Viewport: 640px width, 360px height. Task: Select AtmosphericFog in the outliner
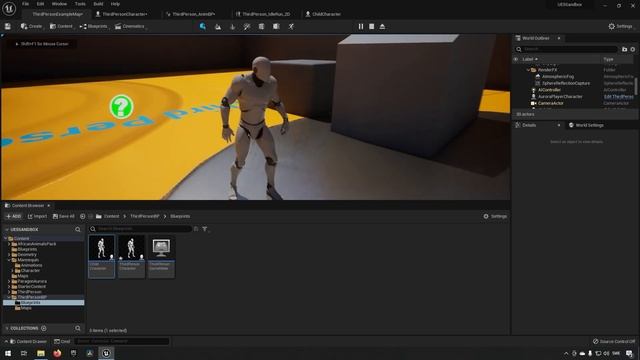click(558, 77)
